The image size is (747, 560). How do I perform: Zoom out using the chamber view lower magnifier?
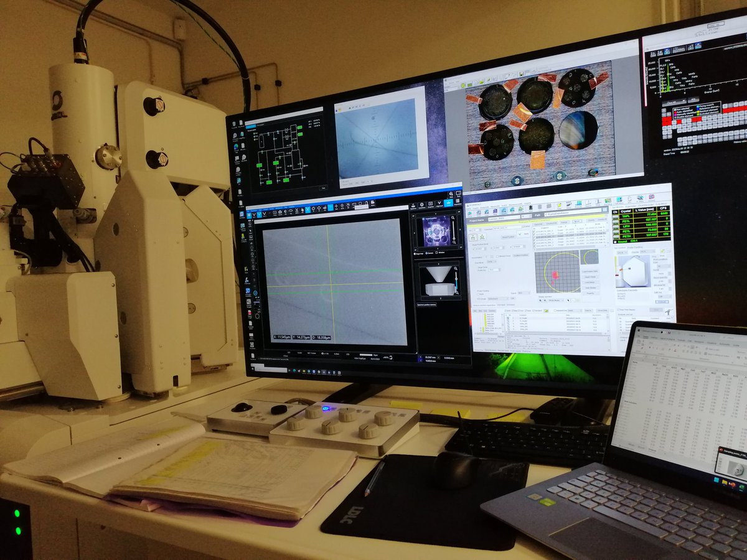457,292
